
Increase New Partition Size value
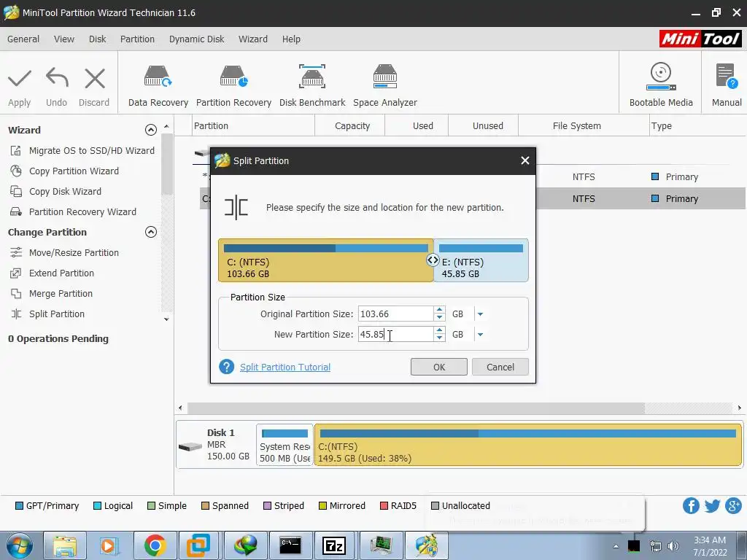439,330
